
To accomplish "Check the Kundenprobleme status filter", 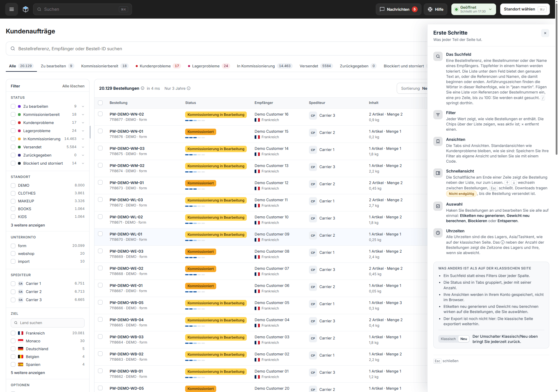I will click(13, 123).
